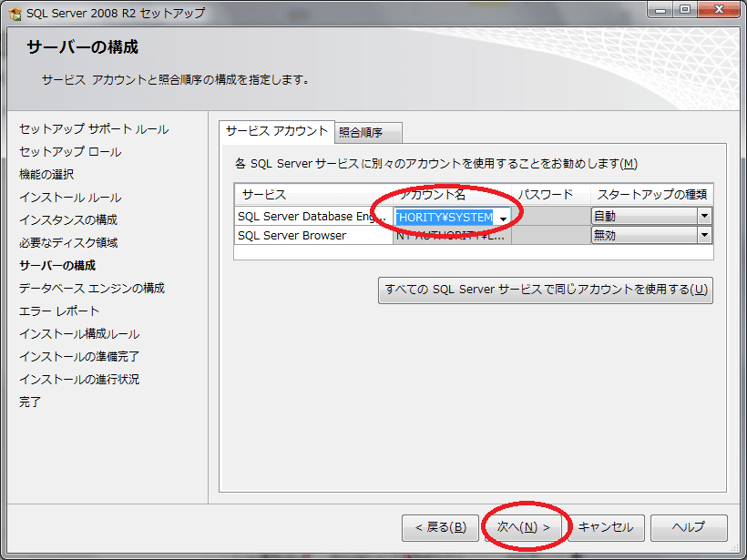Apply the same account to all services
The image size is (747, 560).
click(x=545, y=290)
